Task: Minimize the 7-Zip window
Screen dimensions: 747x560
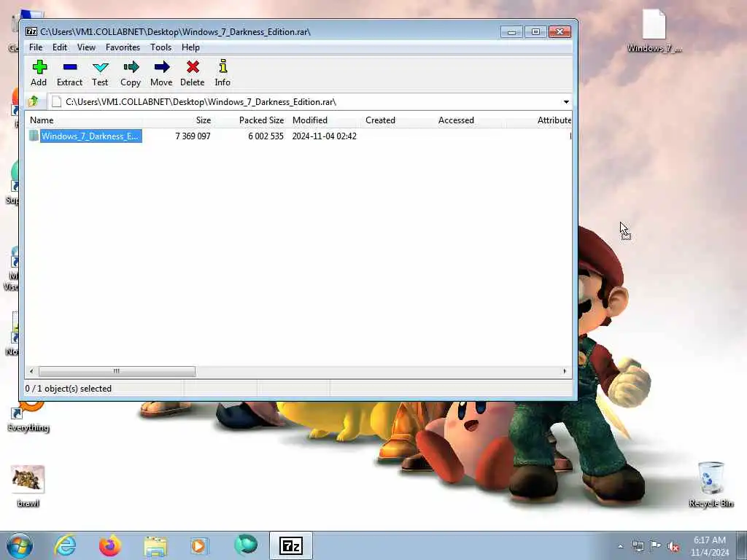Action: coord(511,32)
